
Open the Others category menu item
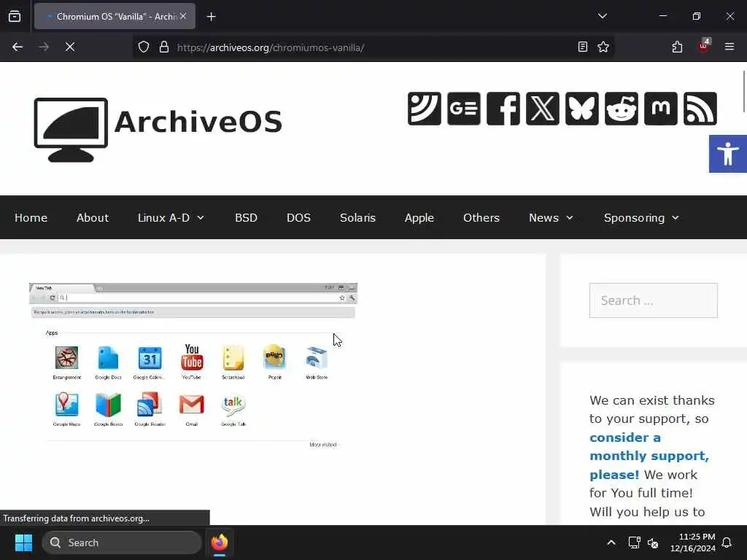coord(481,217)
